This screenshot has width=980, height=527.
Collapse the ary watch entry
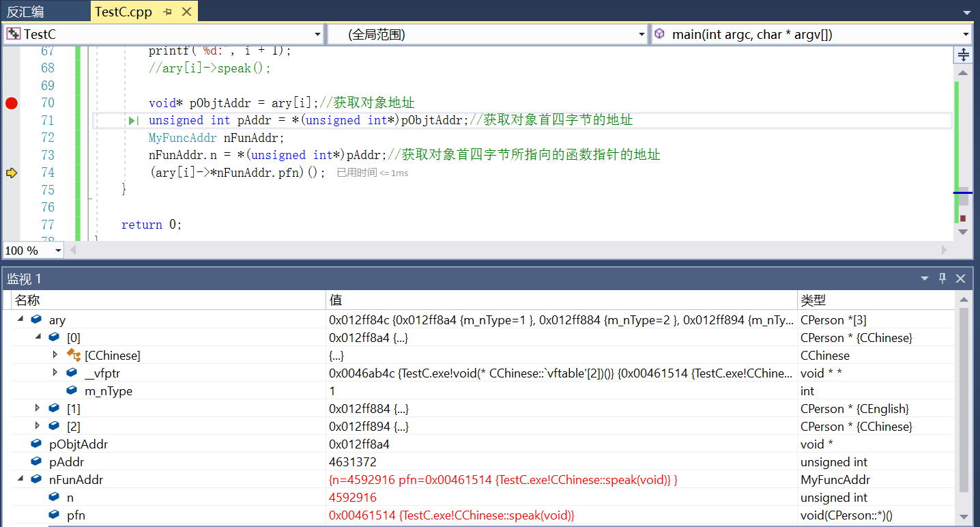[20, 319]
